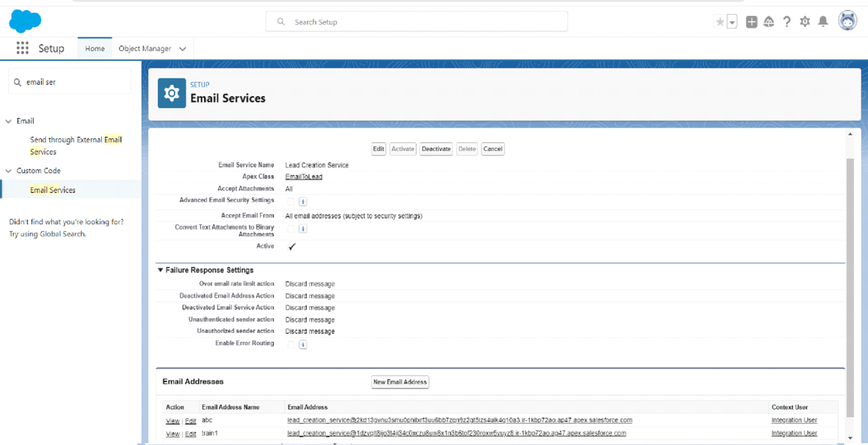
Task: Open the Setup gear menu icon
Action: [x=805, y=21]
